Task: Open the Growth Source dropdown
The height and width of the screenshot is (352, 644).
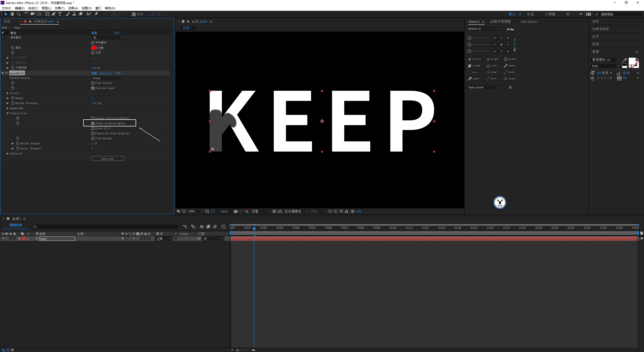Action: 108,78
